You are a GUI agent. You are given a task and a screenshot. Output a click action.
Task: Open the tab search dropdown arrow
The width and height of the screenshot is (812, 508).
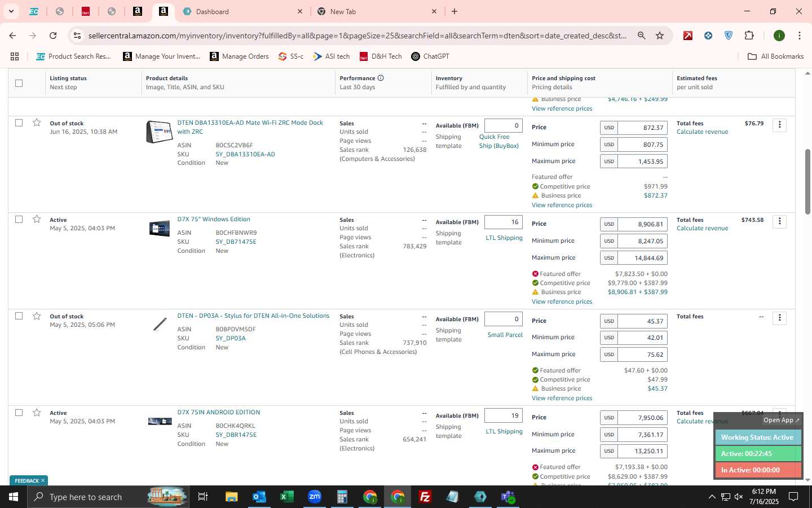pyautogui.click(x=11, y=11)
